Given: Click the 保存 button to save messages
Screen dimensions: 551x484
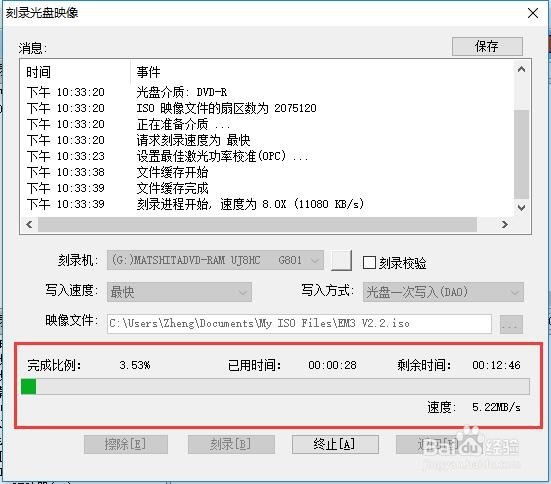Looking at the screenshot, I should coord(487,46).
